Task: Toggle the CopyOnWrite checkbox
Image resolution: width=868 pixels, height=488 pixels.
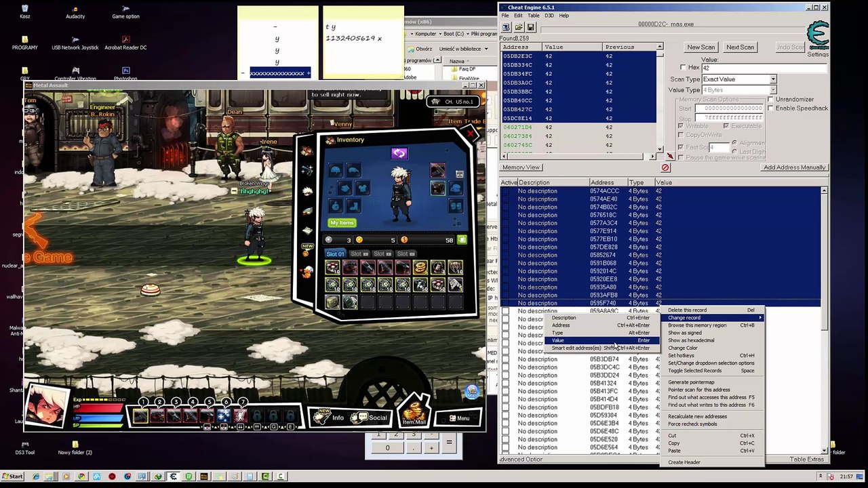Action: pos(682,135)
